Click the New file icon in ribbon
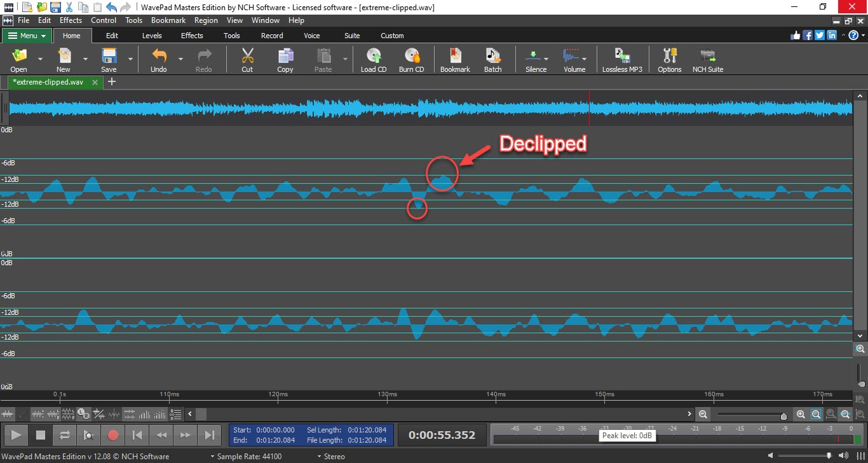This screenshot has height=463, width=868. click(64, 56)
